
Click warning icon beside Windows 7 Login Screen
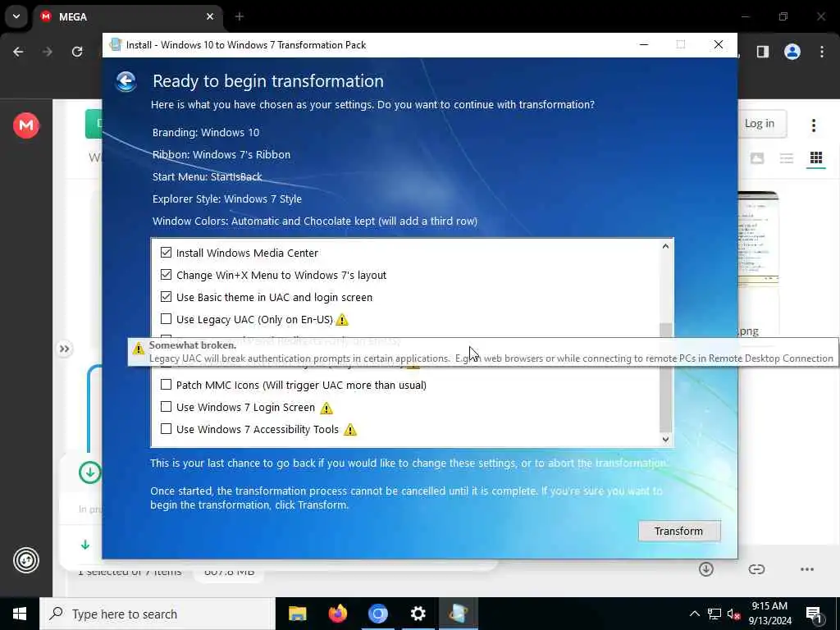click(x=326, y=409)
